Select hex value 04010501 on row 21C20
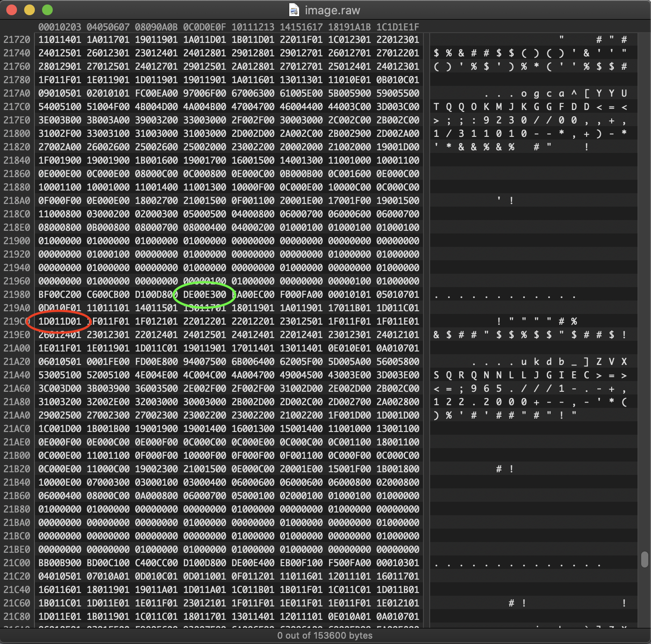The width and height of the screenshot is (651, 644). 59,576
